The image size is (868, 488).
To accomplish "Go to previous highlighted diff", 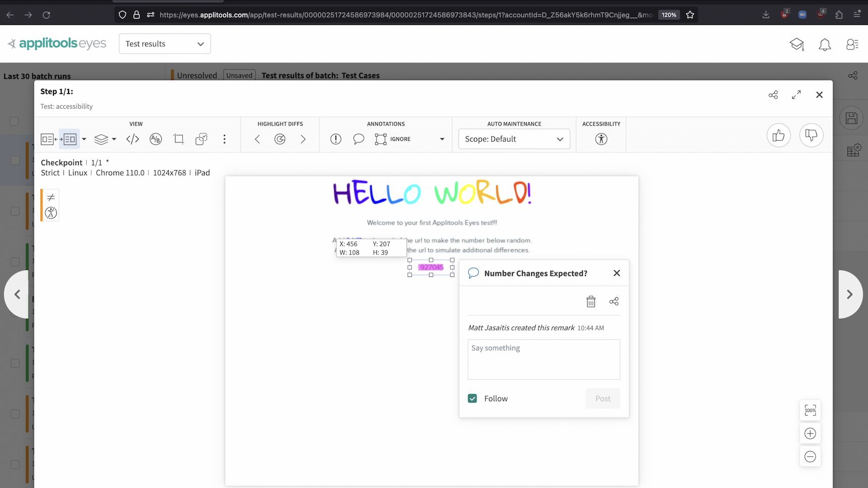I will click(258, 139).
